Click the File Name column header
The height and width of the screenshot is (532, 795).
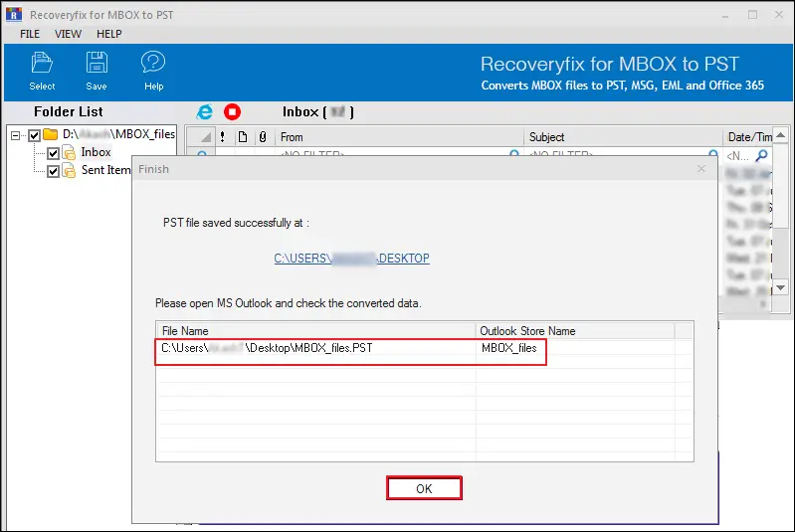point(315,331)
